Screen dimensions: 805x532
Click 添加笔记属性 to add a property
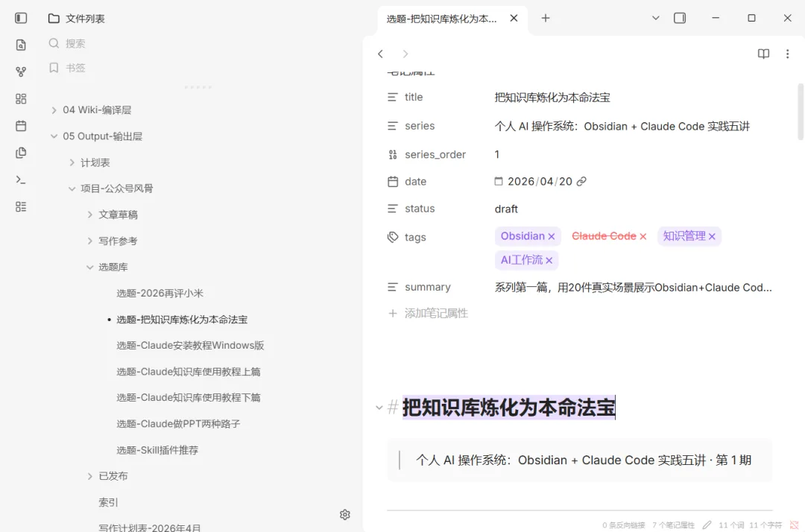428,314
